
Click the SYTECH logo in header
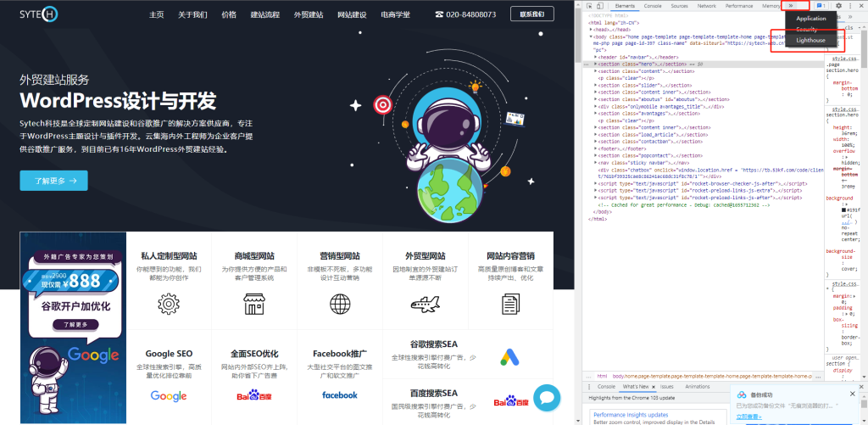coord(39,14)
